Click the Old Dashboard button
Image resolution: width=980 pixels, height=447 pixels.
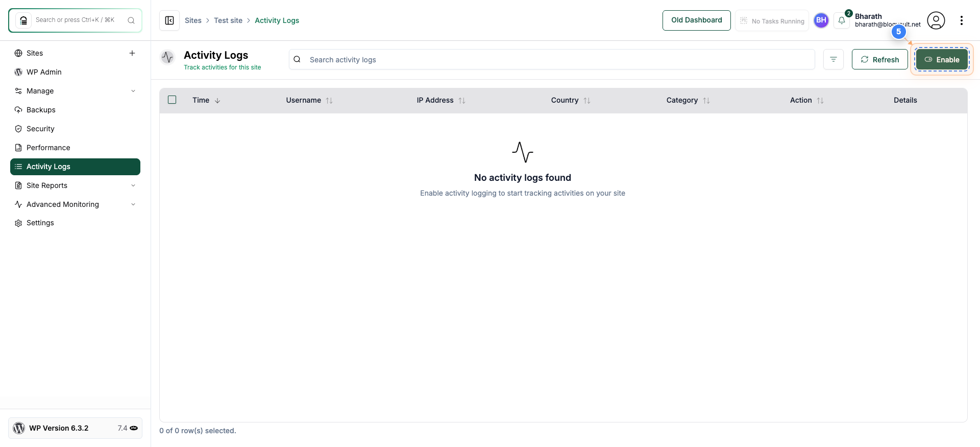tap(696, 20)
